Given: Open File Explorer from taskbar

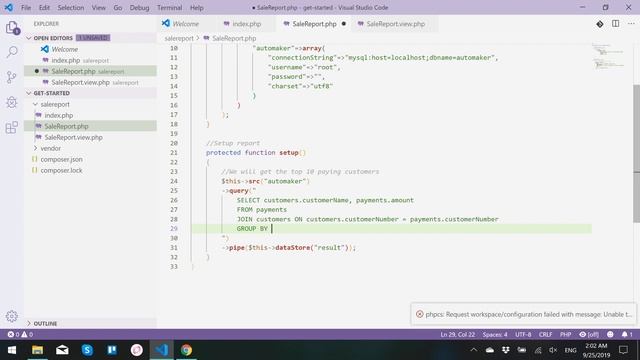Looking at the screenshot, I should pos(38,350).
